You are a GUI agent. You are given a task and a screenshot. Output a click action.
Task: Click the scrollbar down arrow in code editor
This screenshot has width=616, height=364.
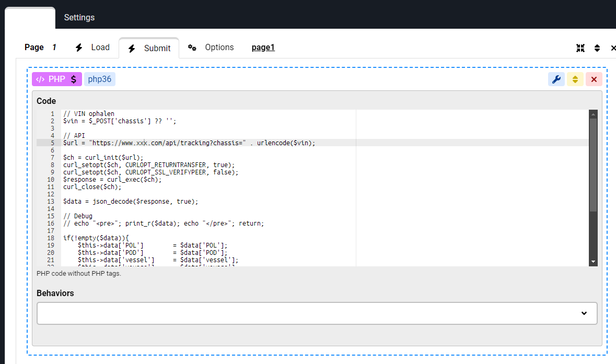pyautogui.click(x=593, y=261)
